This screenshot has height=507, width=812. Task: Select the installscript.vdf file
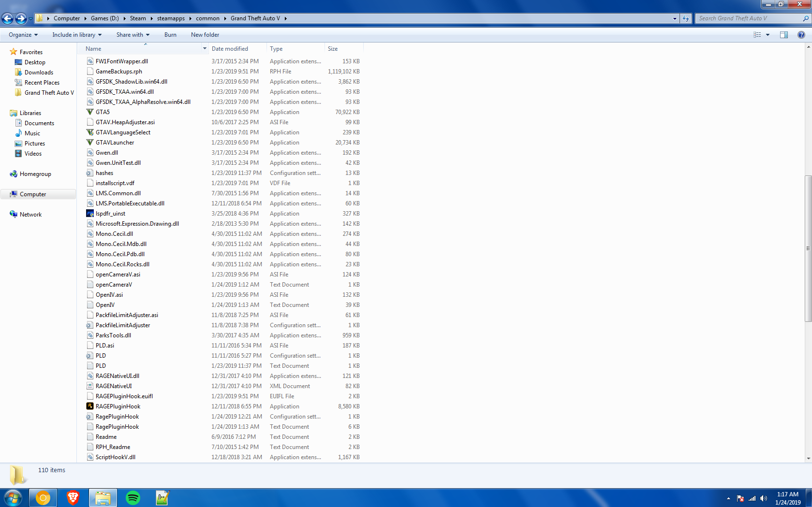115,183
